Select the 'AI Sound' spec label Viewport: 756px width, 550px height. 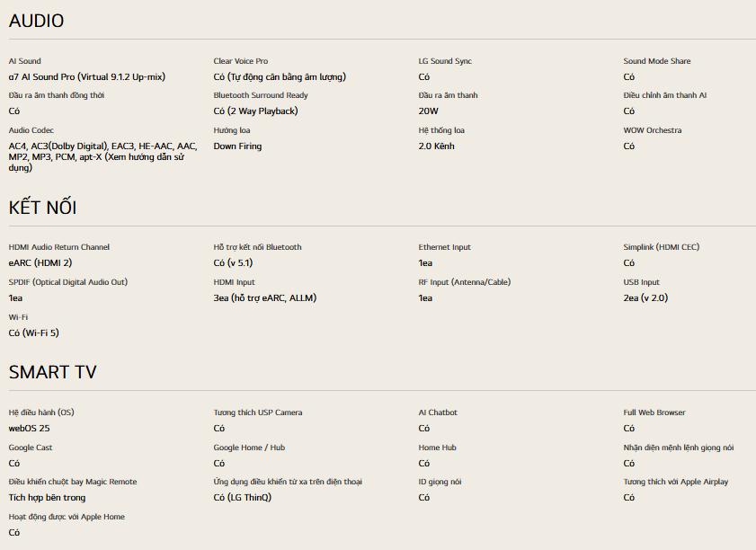coord(25,61)
